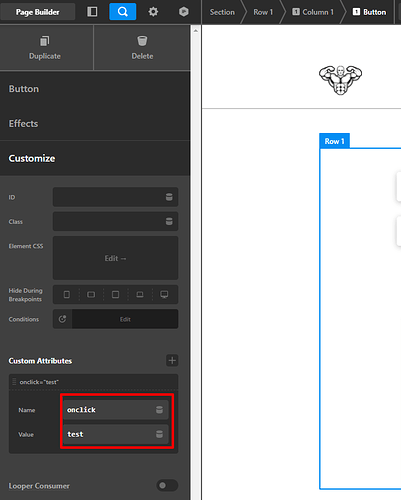Click the conditions reset icon

[x=62, y=319]
